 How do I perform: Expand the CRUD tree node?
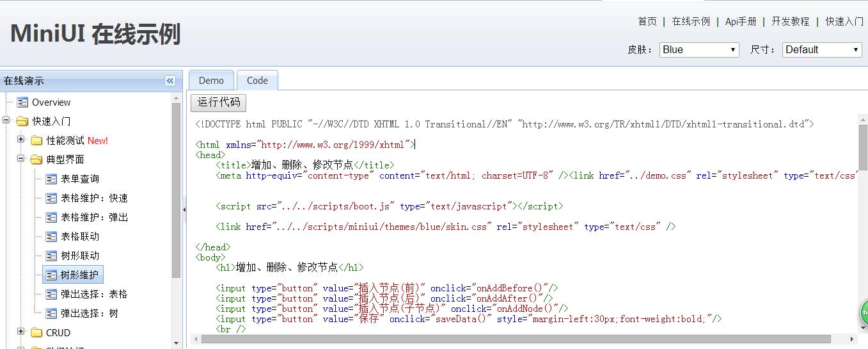tap(21, 332)
